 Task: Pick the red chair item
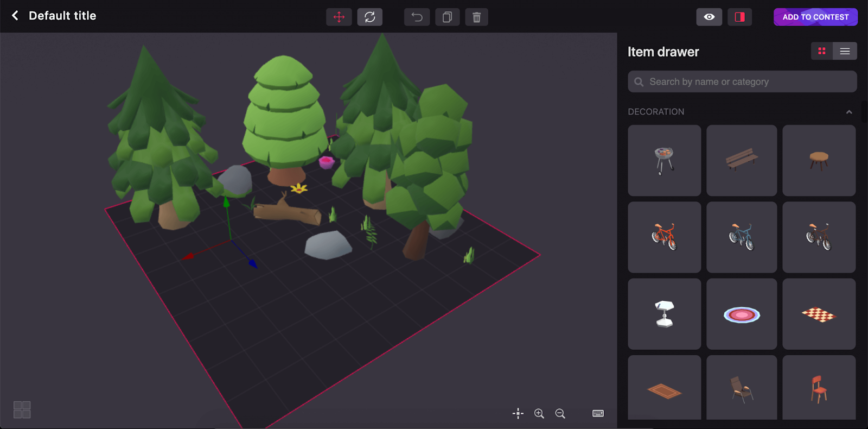(819, 388)
